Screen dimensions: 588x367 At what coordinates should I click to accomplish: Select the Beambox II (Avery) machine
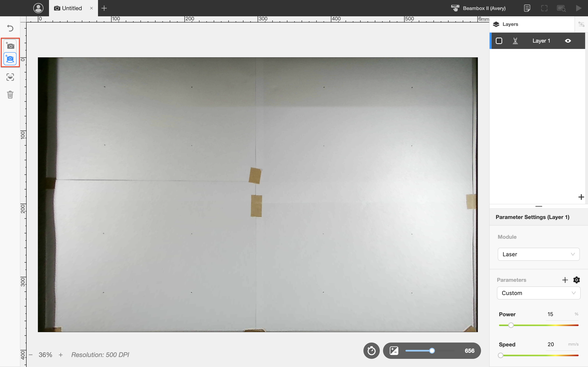(x=478, y=8)
